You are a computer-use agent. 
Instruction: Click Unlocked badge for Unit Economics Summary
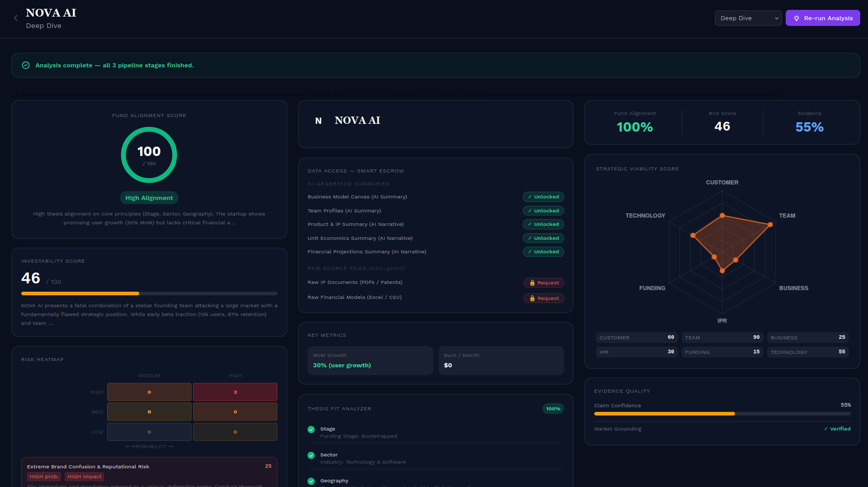coord(543,238)
